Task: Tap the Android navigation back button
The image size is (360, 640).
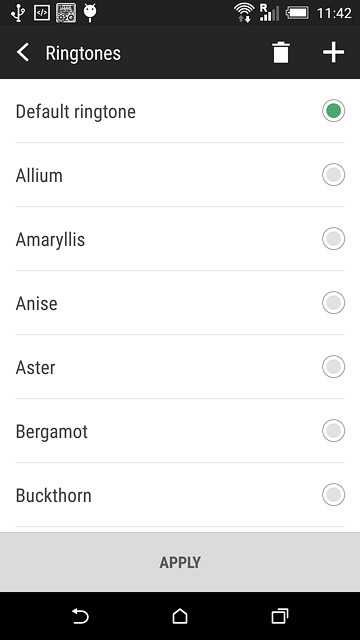Action: coord(80,616)
